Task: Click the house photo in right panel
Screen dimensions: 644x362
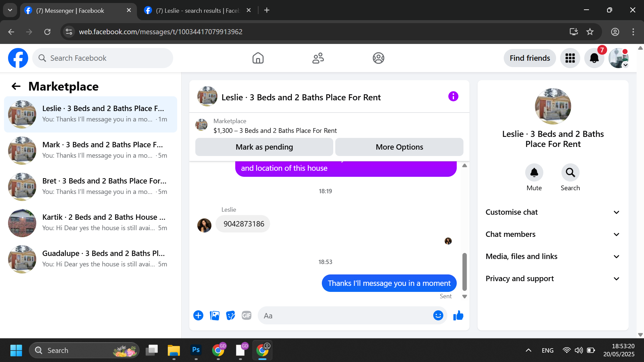Action: [553, 106]
